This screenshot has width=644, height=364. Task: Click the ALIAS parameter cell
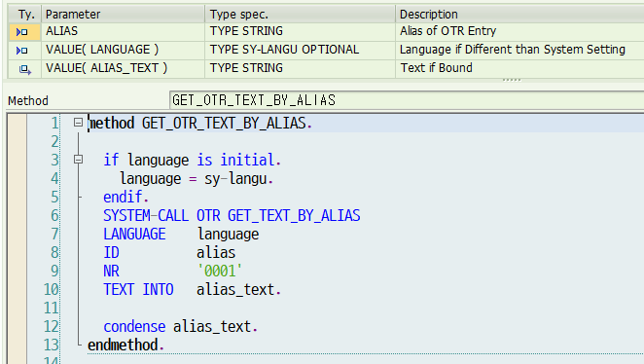pos(123,31)
